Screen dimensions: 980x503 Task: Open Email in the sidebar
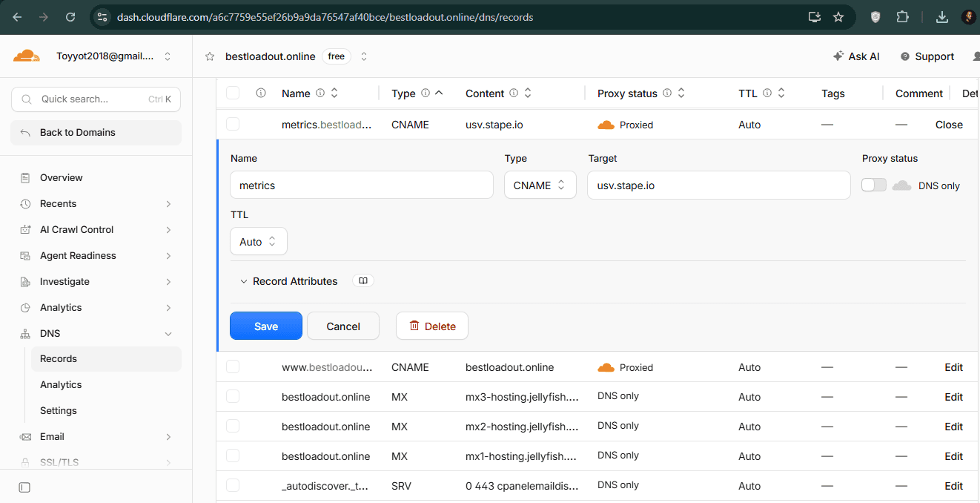[x=96, y=436]
